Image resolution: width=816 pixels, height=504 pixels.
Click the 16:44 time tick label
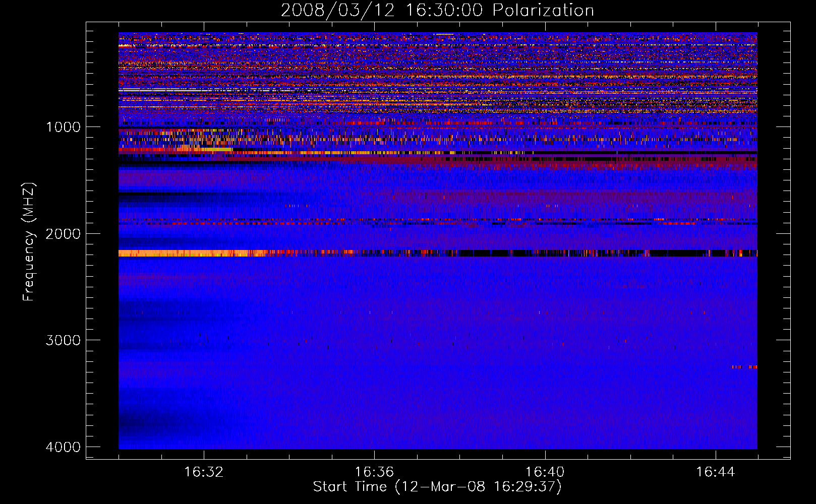click(715, 472)
